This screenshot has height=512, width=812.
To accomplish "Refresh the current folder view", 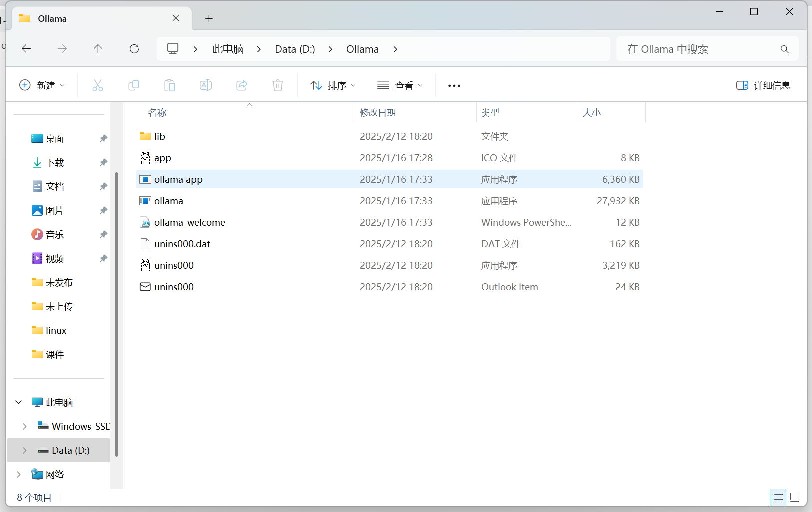I will [134, 49].
